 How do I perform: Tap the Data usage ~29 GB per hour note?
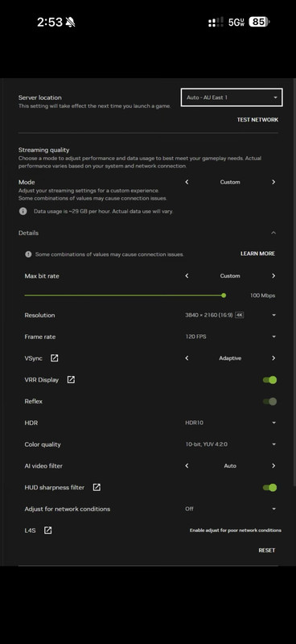click(x=104, y=211)
